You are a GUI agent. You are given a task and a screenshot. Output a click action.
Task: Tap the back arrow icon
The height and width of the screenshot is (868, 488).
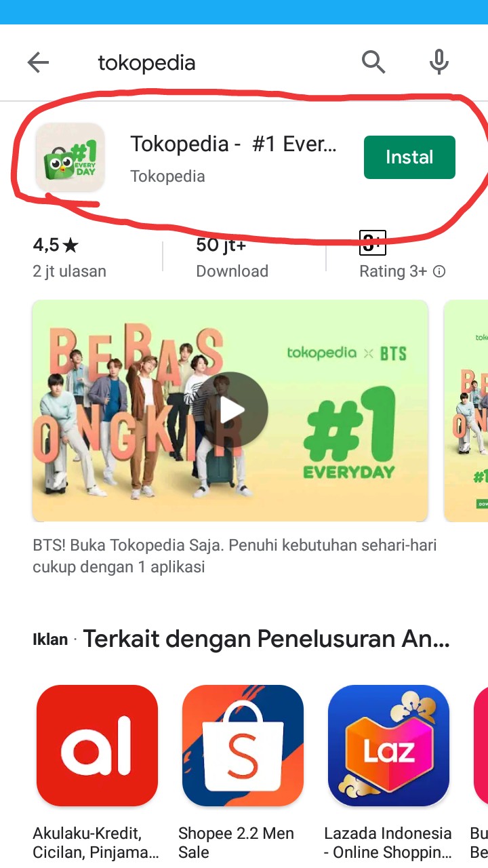coord(38,63)
